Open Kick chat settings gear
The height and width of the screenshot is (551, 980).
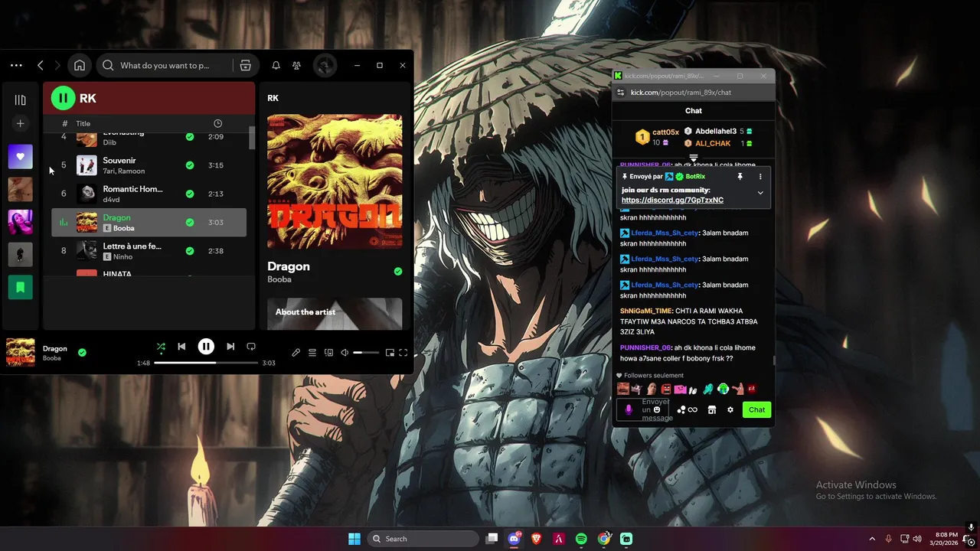tap(730, 410)
